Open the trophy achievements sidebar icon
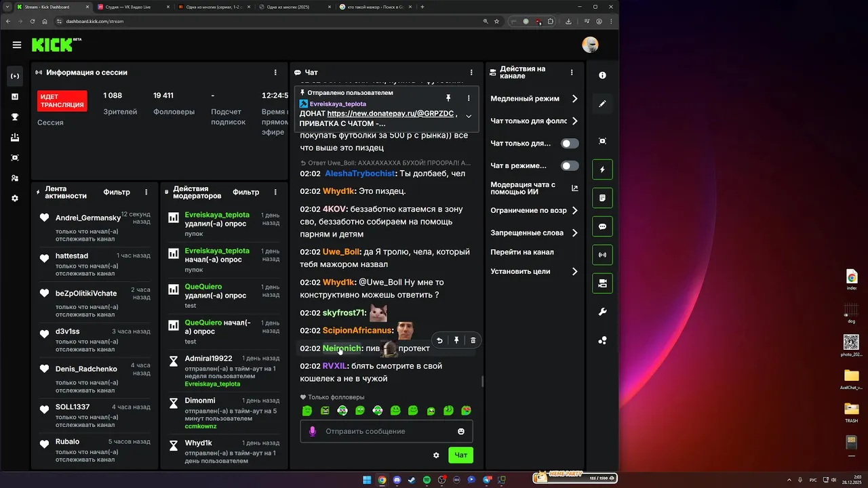This screenshot has height=488, width=868. (15, 117)
